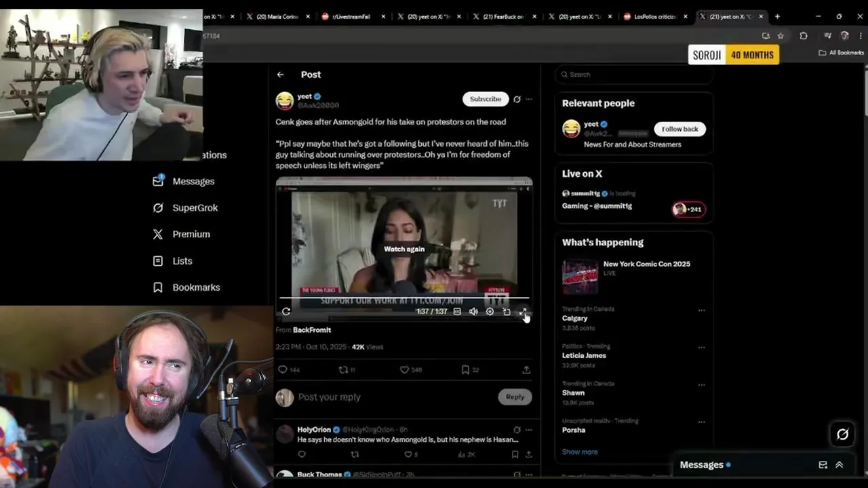Toggle video captions
The height and width of the screenshot is (488, 868).
pyautogui.click(x=457, y=312)
